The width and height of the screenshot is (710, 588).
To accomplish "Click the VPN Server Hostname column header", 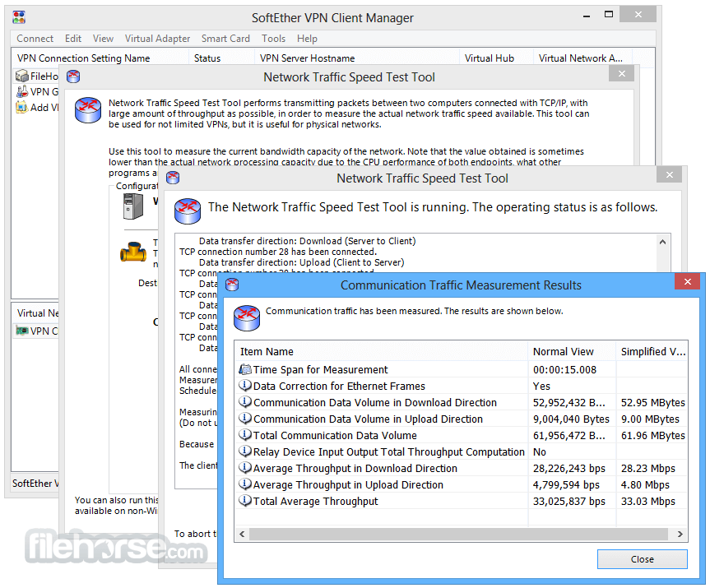I will 357,58.
